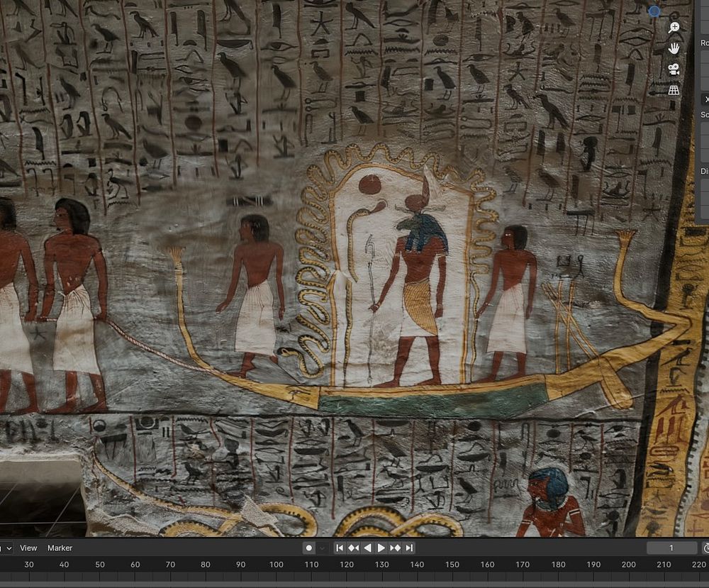Click frame 30 on the timeline ruler
Image resolution: width=709 pixels, height=588 pixels.
[29, 565]
